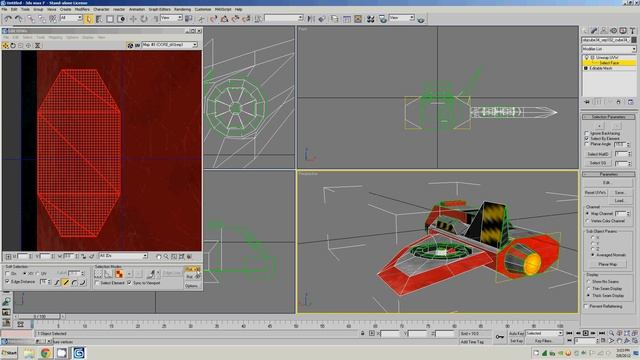Select Move tool in Edit UVWs window
Screen dimensions: 640x360
coord(5,45)
